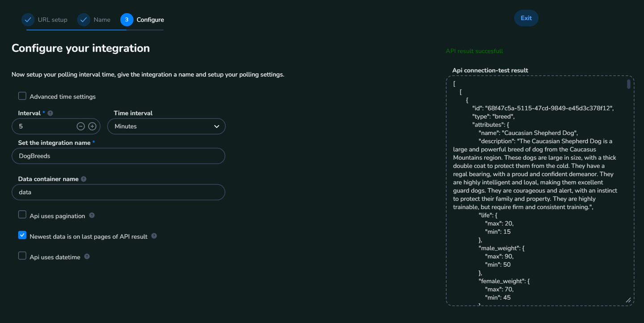Click the URL setup step checkmark icon
644x323 pixels.
(28, 20)
